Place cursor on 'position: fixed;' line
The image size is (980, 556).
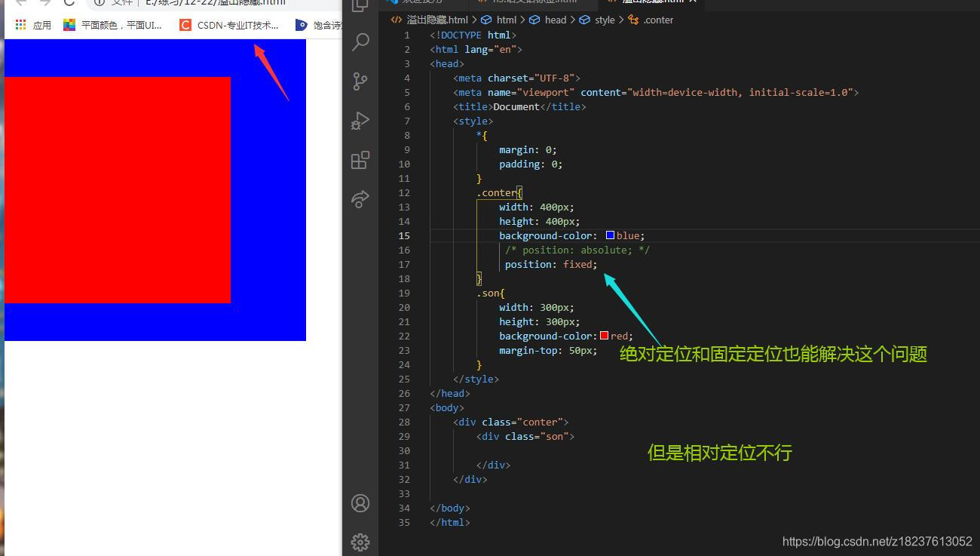(x=551, y=264)
